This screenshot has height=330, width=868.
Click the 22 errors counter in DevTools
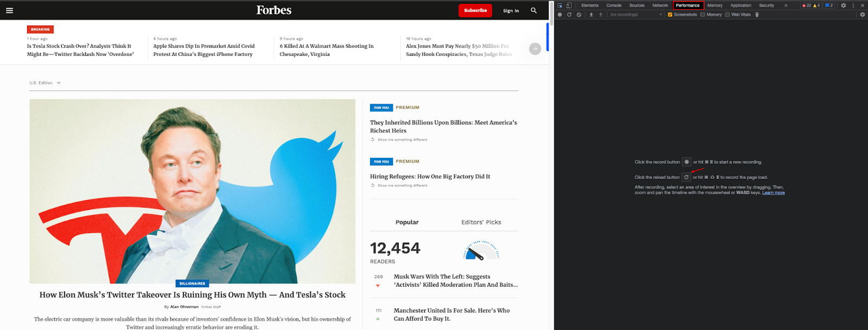point(807,5)
